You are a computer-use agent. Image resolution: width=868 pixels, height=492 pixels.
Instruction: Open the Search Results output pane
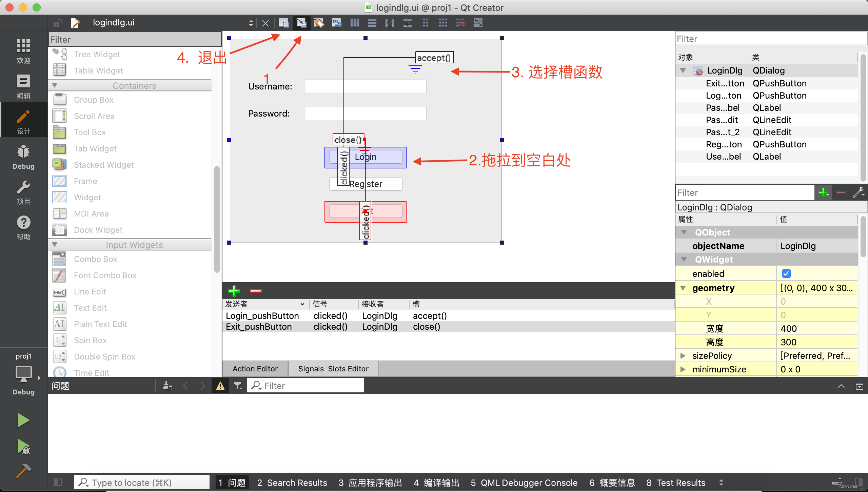pyautogui.click(x=292, y=483)
